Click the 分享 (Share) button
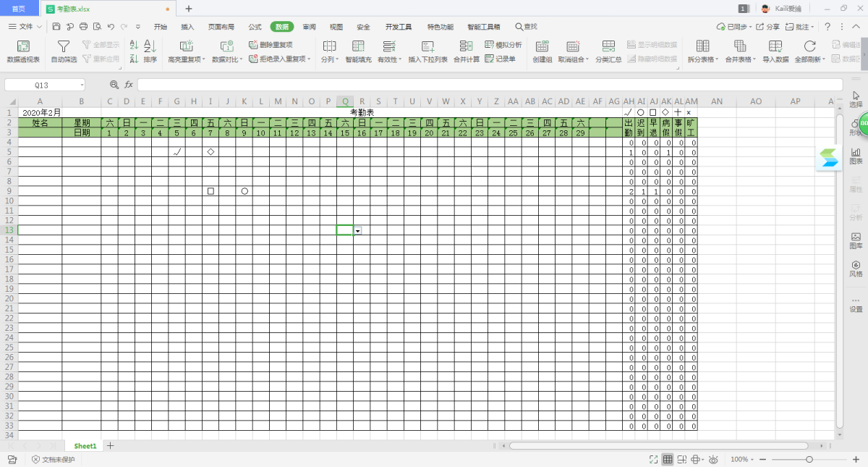 [x=769, y=27]
